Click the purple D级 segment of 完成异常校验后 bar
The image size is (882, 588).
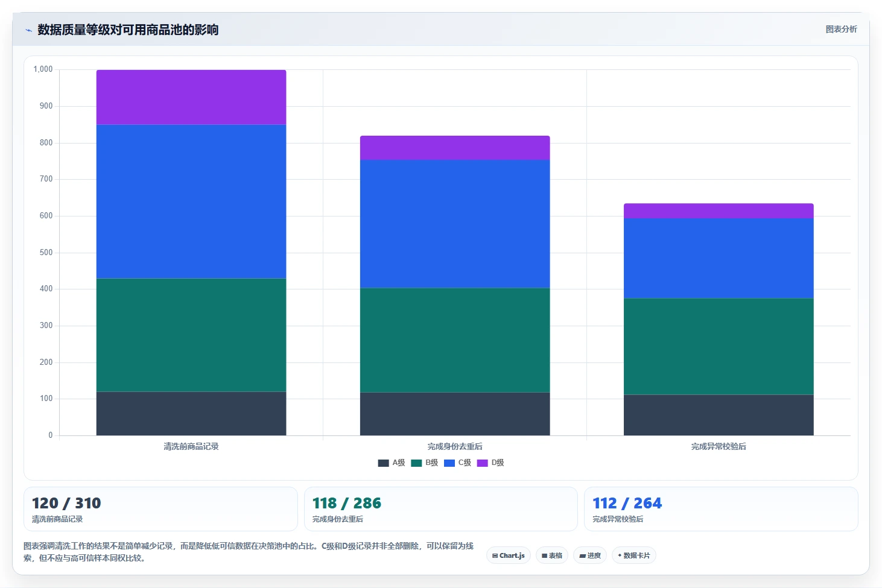pos(719,211)
